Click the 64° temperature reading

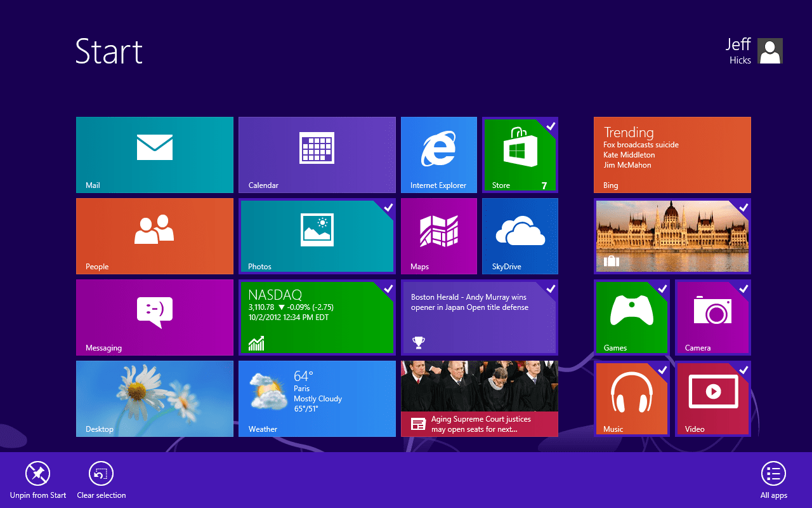tap(304, 376)
